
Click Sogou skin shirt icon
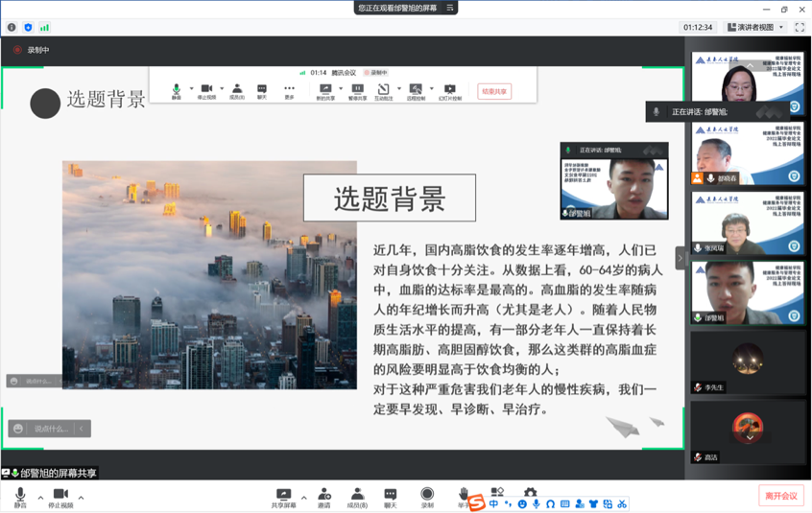[593, 503]
